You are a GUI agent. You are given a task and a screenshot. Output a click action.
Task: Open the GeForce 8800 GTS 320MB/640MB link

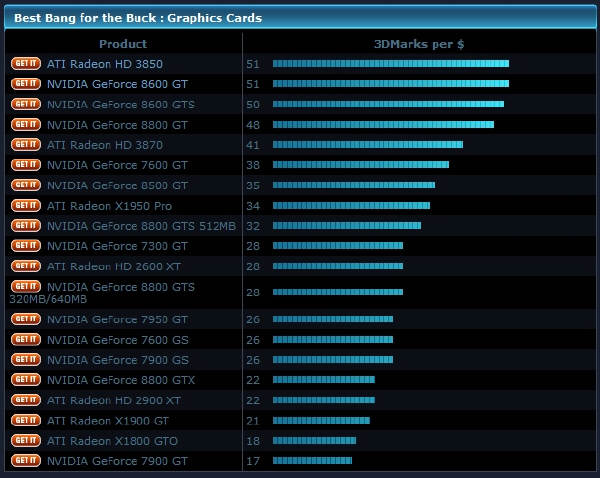click(102, 293)
